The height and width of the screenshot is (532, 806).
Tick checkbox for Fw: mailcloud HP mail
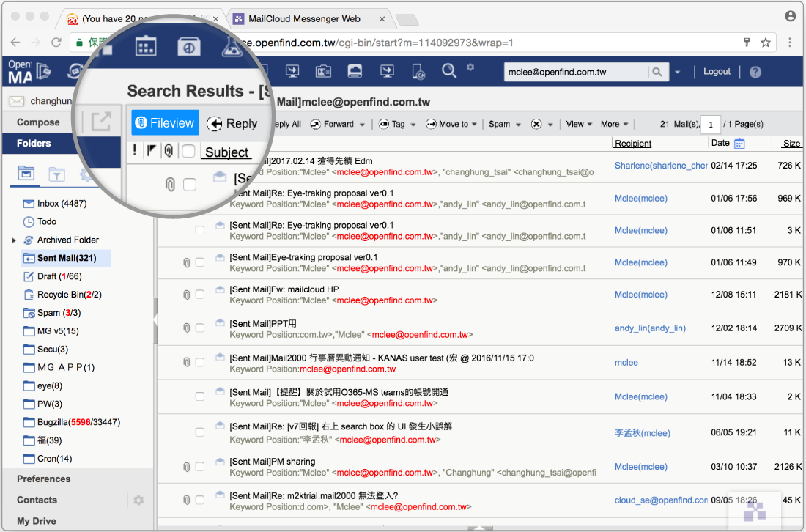click(200, 295)
